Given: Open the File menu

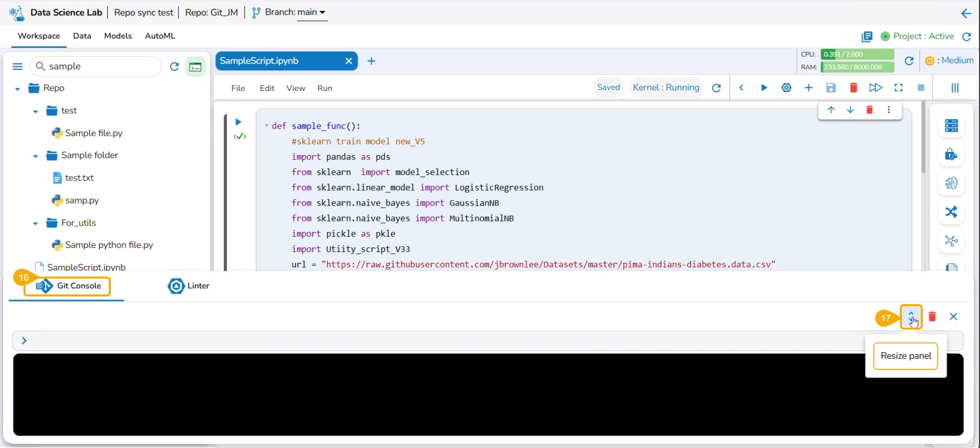Looking at the screenshot, I should click(238, 88).
